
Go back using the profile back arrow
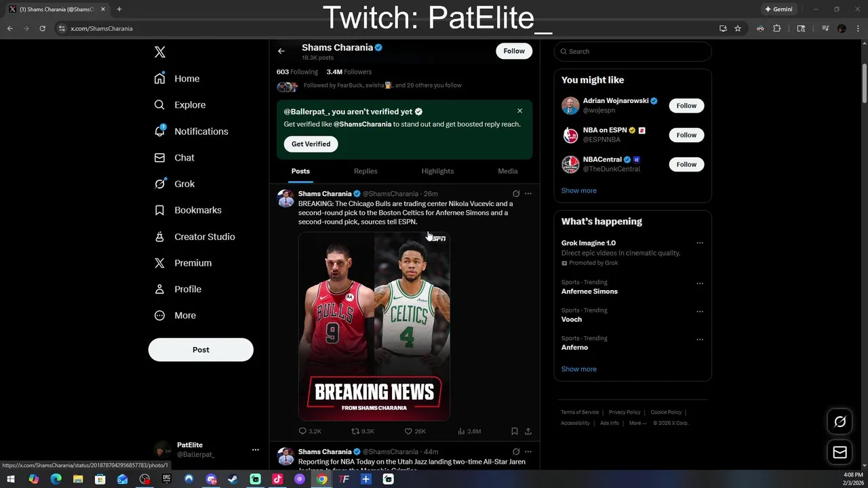(281, 51)
